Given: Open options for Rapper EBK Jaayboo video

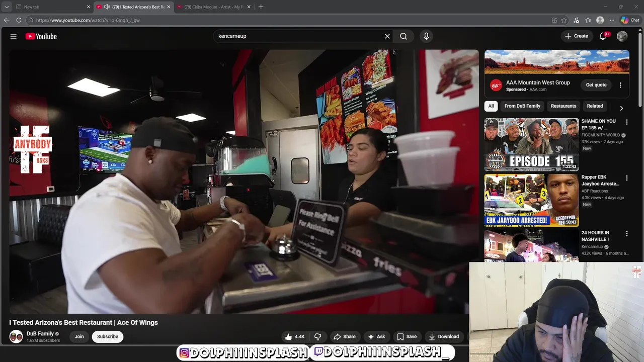Looking at the screenshot, I should click(626, 178).
